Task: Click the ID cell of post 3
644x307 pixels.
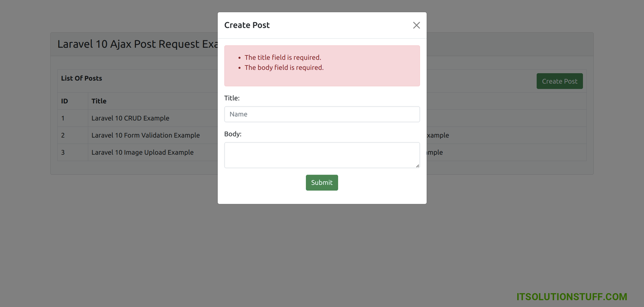Action: (x=63, y=152)
